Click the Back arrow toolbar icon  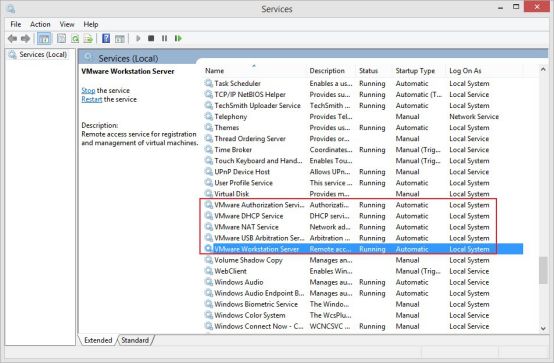pyautogui.click(x=12, y=39)
